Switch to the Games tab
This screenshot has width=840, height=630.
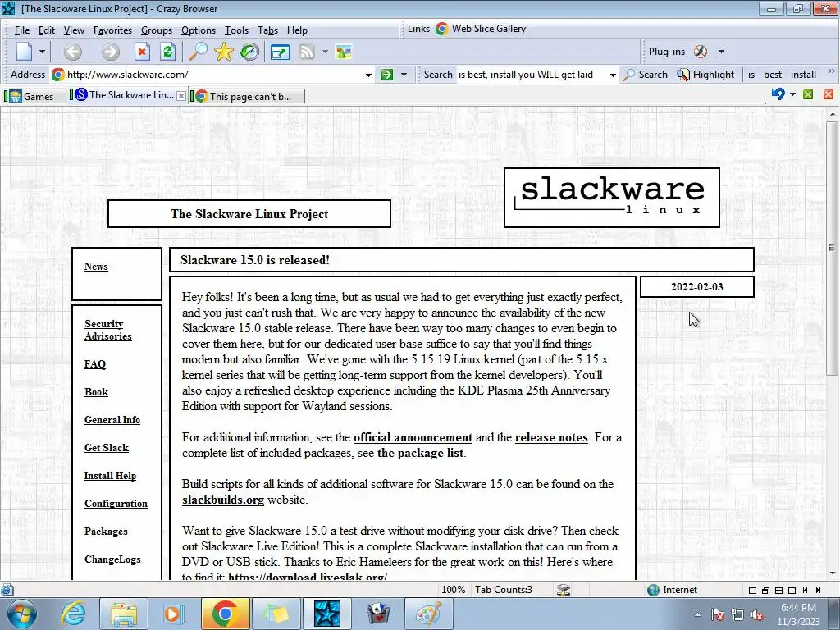point(32,97)
